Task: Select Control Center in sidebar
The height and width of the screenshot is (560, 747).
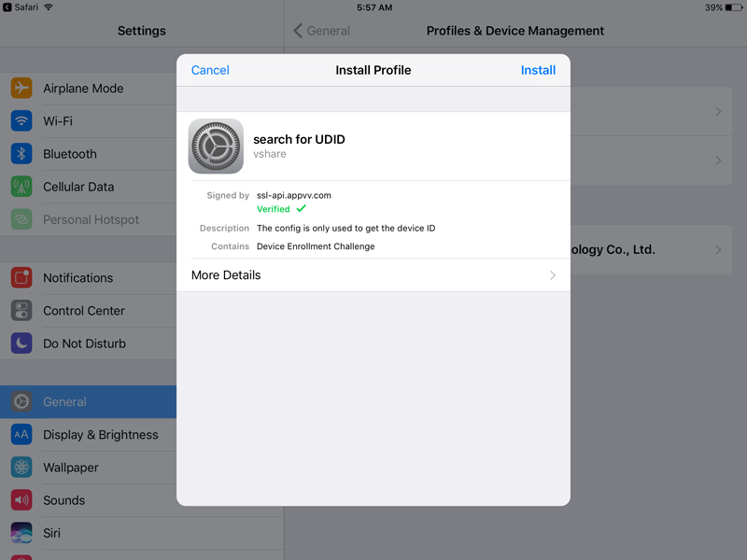Action: (88, 311)
